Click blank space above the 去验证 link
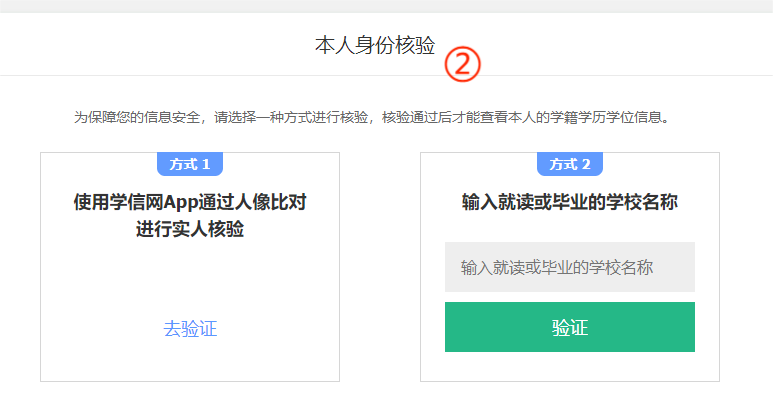Image resolution: width=773 pixels, height=405 pixels. [x=190, y=280]
